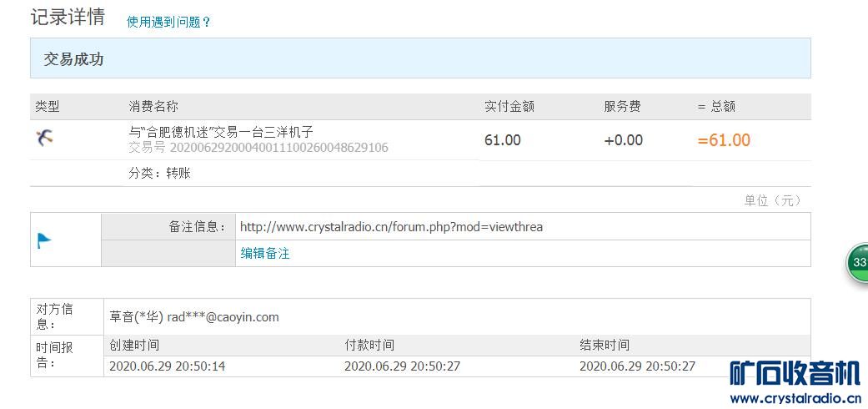Select the counterparty '草音(*华) rad***@caoyin.com'
This screenshot has width=868, height=409.
(194, 317)
